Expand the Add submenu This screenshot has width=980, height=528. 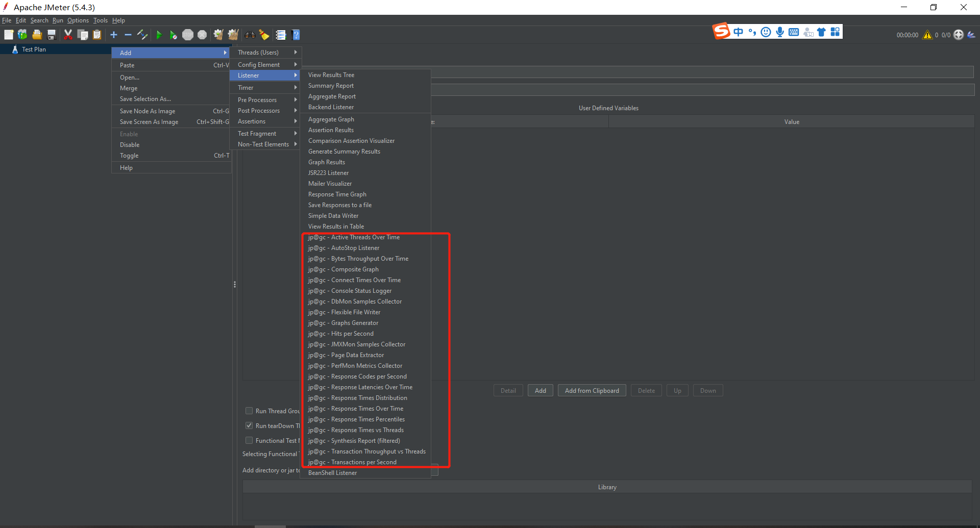click(171, 53)
